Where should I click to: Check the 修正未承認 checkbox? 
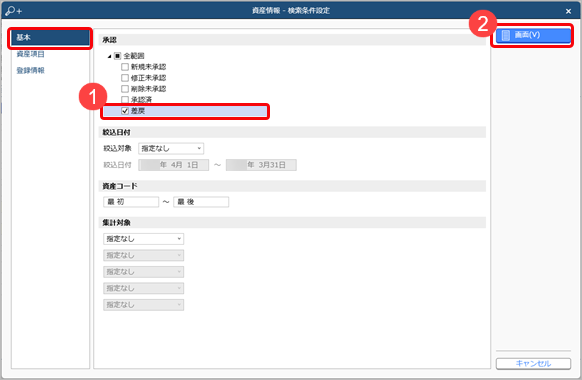(125, 78)
